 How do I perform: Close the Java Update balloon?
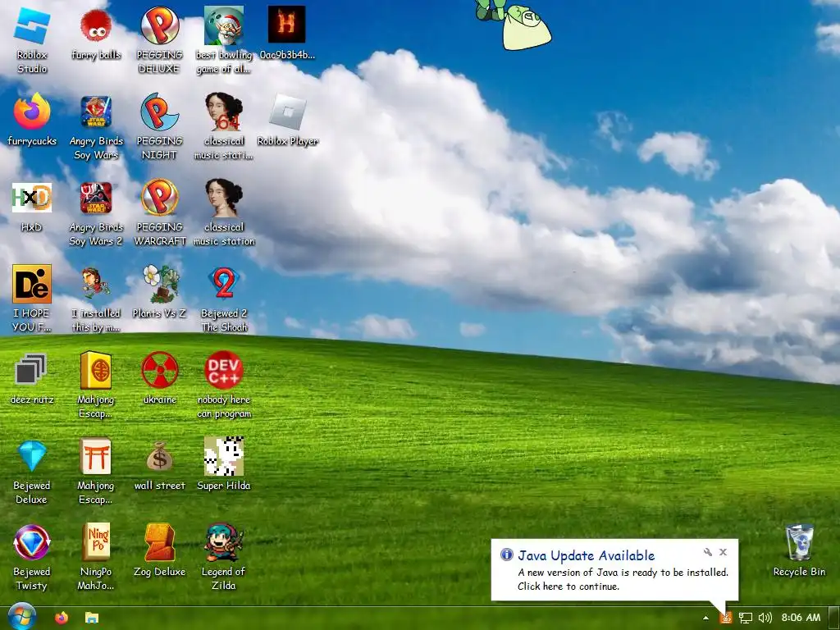click(723, 552)
